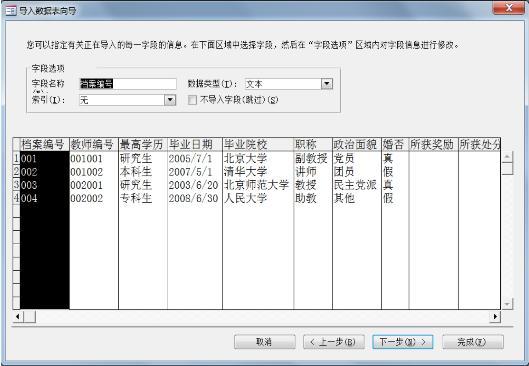Select the 数据类型 combo box showing 文本
The height and width of the screenshot is (366, 529).
click(288, 84)
